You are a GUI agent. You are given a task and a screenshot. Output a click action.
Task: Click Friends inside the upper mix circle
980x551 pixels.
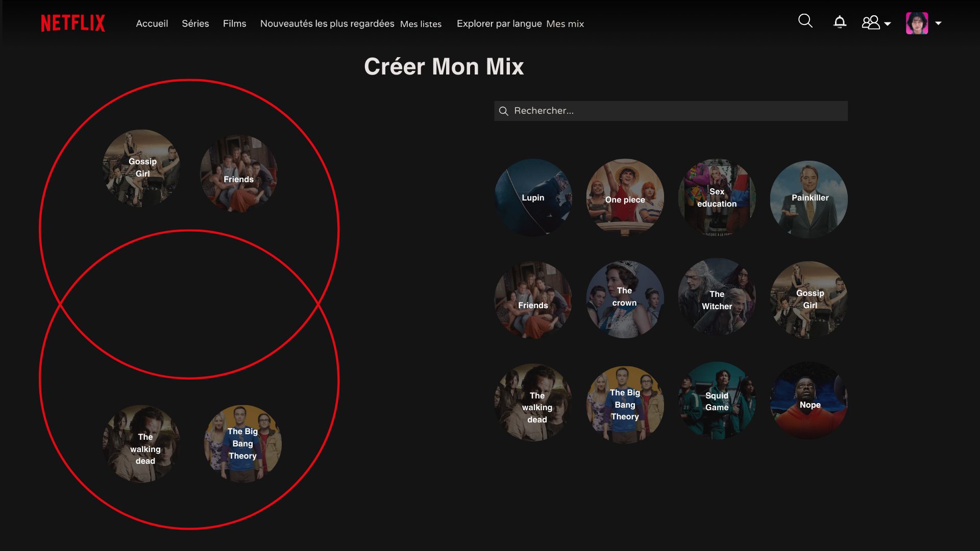click(238, 173)
